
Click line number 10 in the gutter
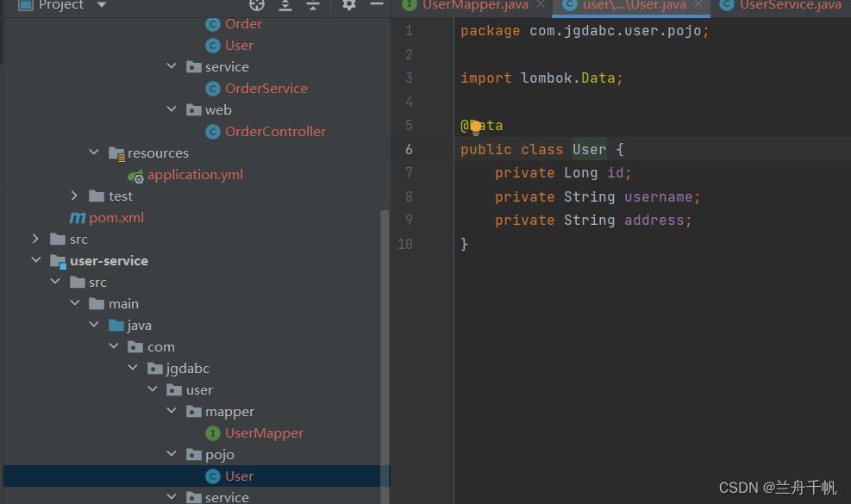405,244
